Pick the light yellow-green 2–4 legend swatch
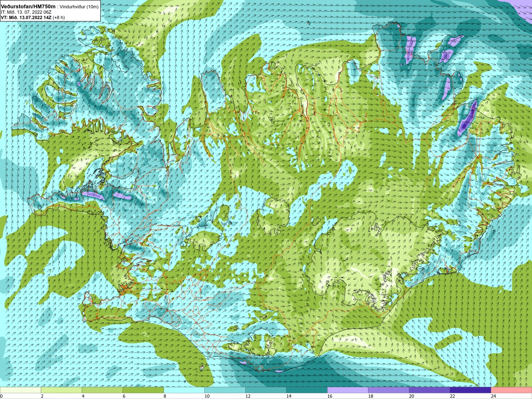Screen dimensions: 532x399 point(62,390)
